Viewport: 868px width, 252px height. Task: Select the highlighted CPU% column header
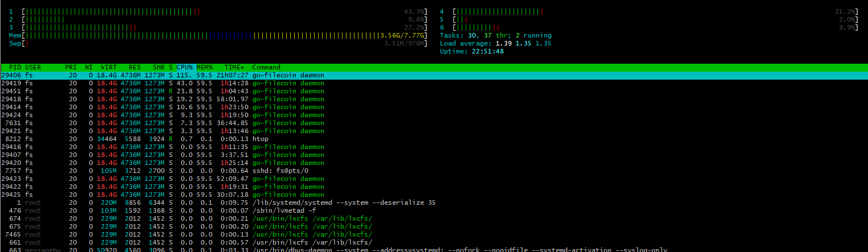click(184, 67)
